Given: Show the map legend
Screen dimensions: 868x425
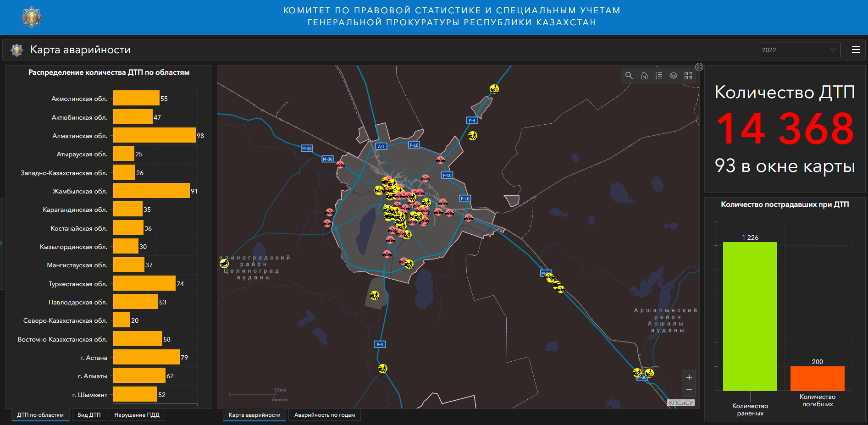Looking at the screenshot, I should pos(659,76).
